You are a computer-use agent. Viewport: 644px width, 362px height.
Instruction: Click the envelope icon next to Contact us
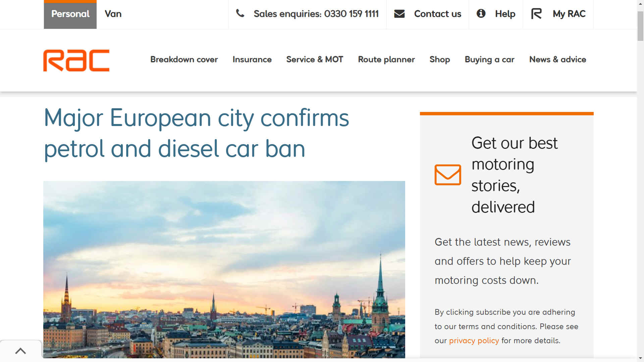[399, 14]
